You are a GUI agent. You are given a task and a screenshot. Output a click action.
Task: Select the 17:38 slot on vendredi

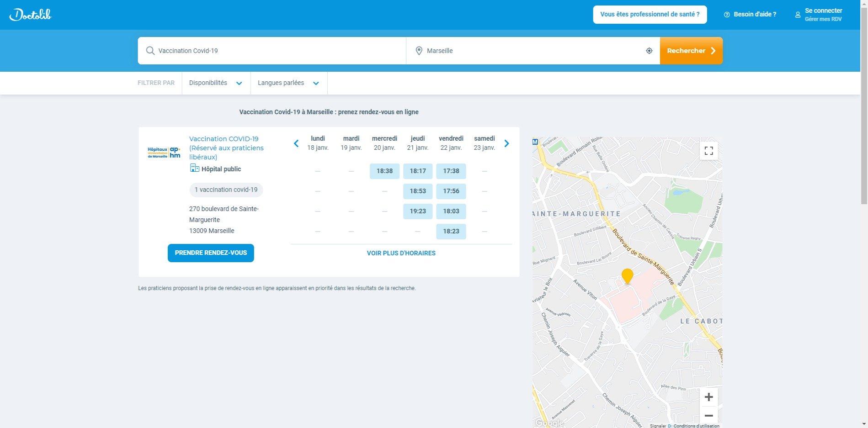click(x=451, y=171)
